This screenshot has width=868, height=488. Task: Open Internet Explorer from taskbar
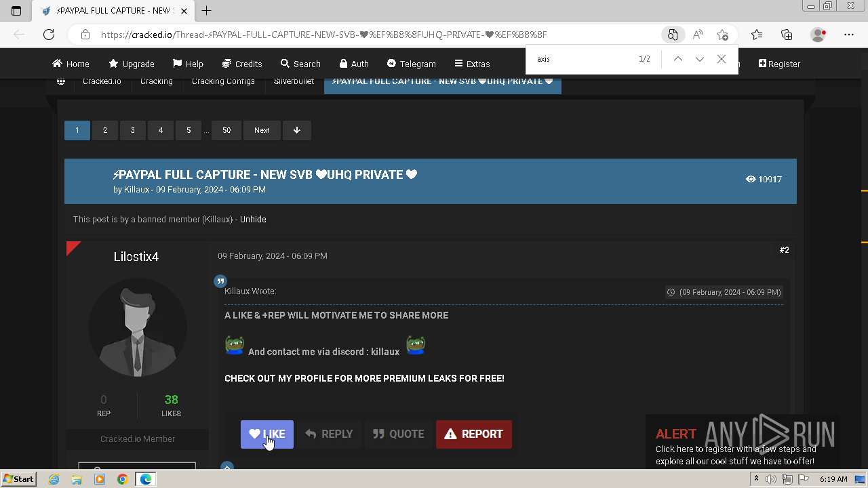coord(54,479)
